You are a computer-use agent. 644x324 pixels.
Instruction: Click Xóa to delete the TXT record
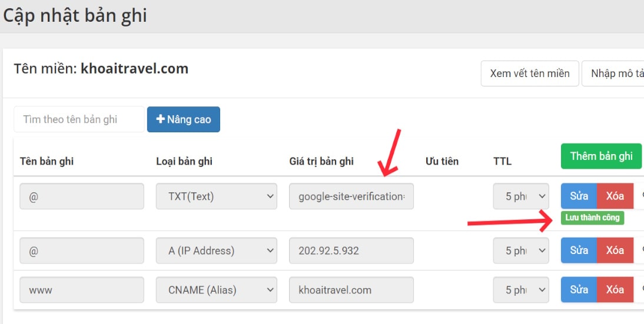click(615, 196)
